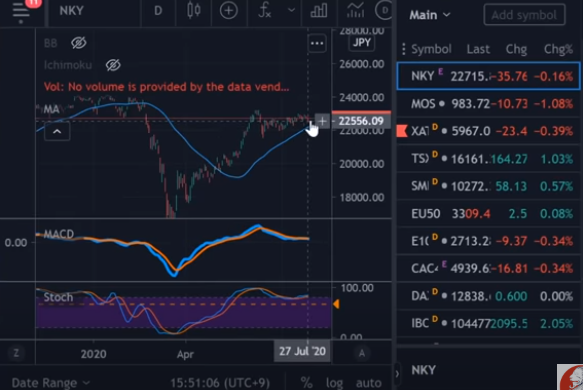This screenshot has width=583, height=390.
Task: Sort watchlist by Last column
Action: [478, 49]
